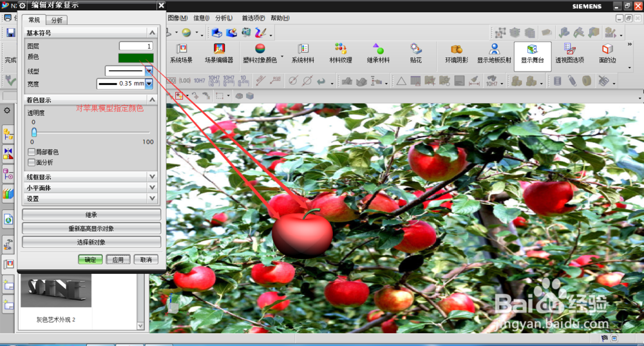Click the 10H7 tolerance icon

pos(199,81)
